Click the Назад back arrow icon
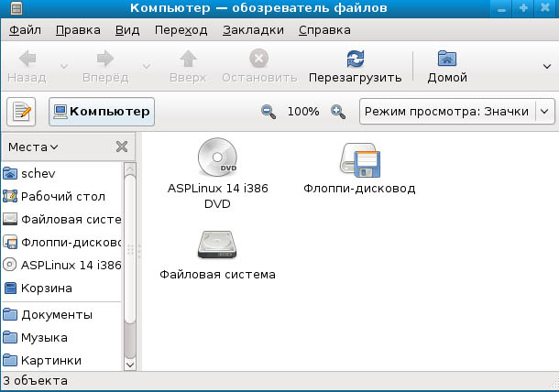Image resolution: width=559 pixels, height=392 pixels. [x=27, y=59]
